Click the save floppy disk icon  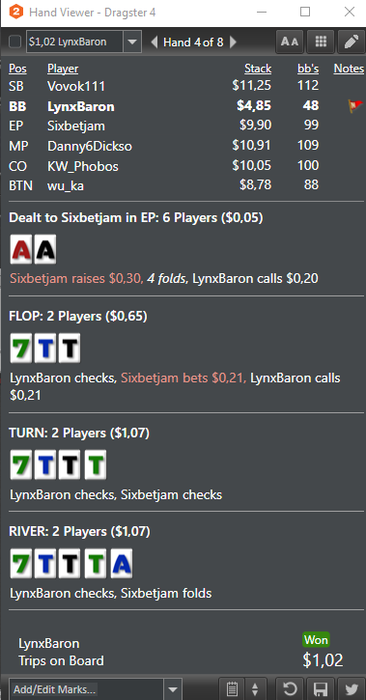pyautogui.click(x=320, y=689)
